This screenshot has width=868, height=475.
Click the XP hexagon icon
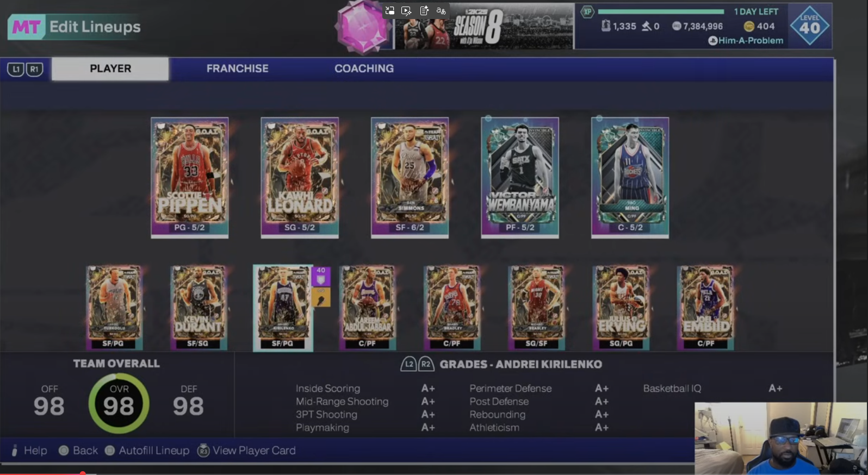[587, 11]
